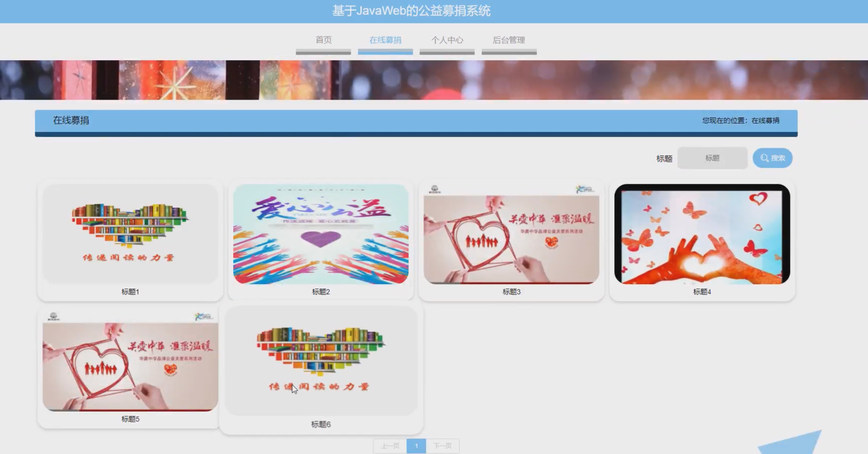Click the 下一页 pagination button

click(x=441, y=446)
